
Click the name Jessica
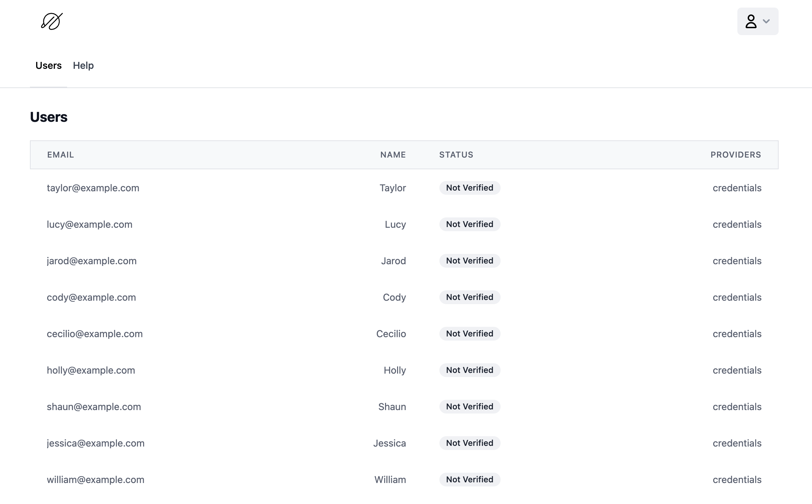[x=389, y=443]
